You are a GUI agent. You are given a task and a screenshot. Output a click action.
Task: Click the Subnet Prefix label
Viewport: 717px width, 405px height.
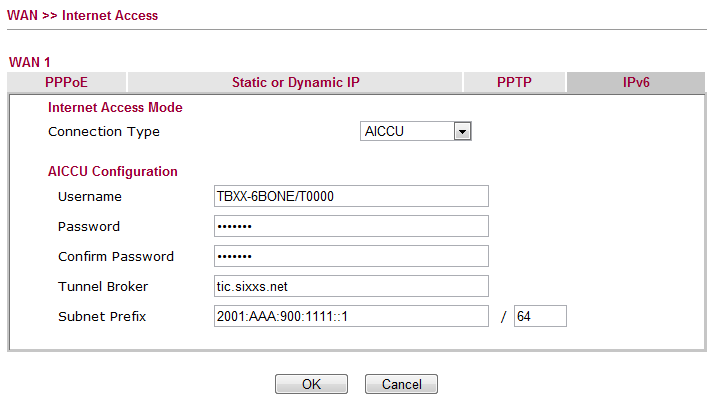point(102,316)
